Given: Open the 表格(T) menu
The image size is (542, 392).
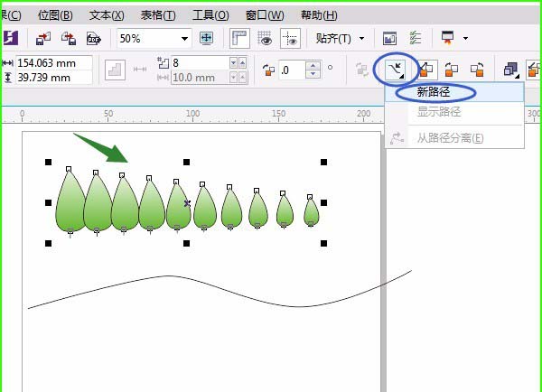Looking at the screenshot, I should pyautogui.click(x=158, y=15).
